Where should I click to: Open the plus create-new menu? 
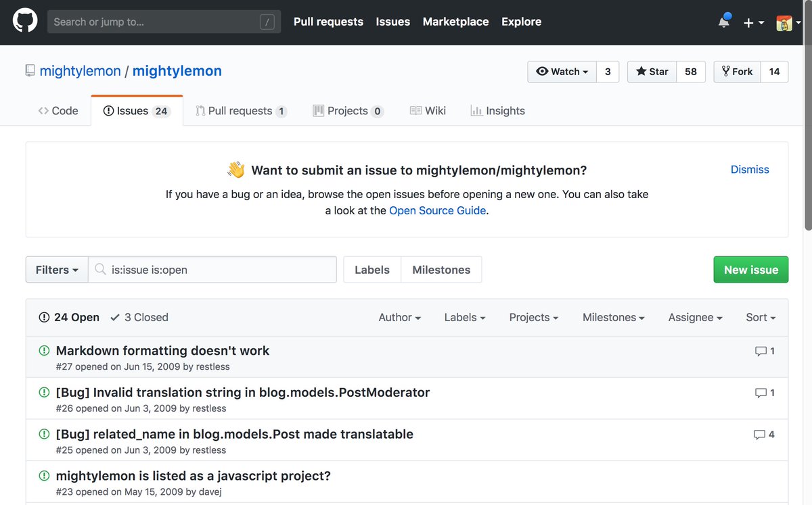(x=753, y=22)
